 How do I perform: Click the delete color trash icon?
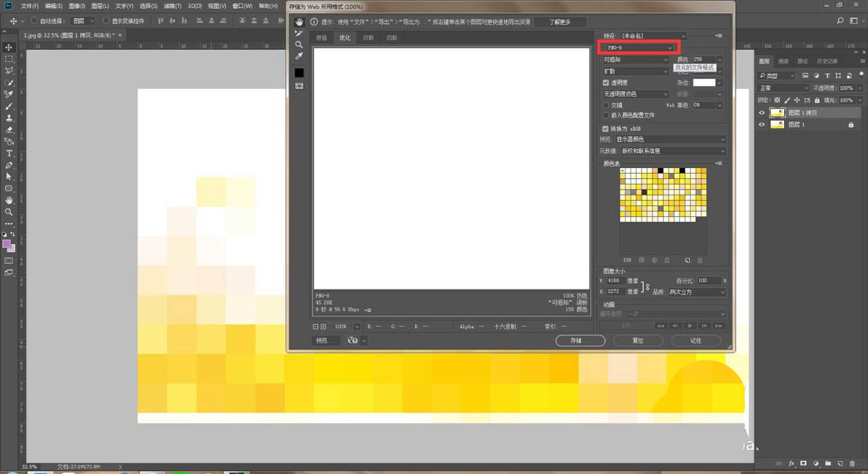(700, 260)
